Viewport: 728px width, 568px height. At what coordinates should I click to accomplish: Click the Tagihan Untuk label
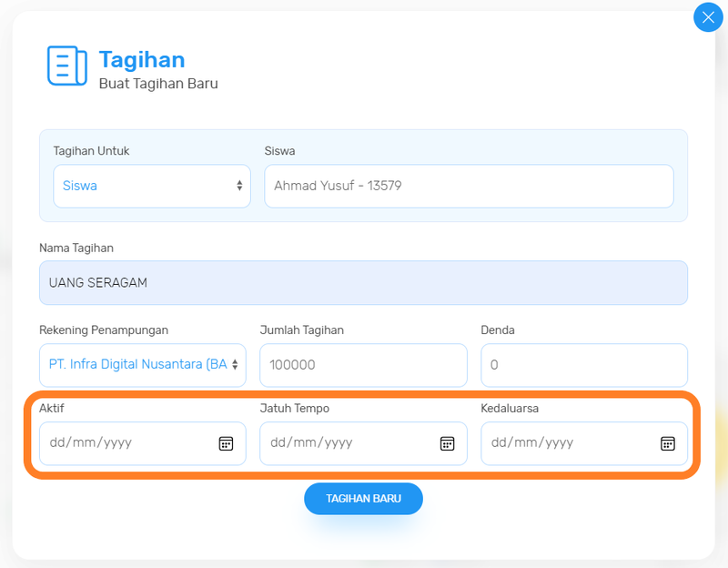pyautogui.click(x=92, y=151)
